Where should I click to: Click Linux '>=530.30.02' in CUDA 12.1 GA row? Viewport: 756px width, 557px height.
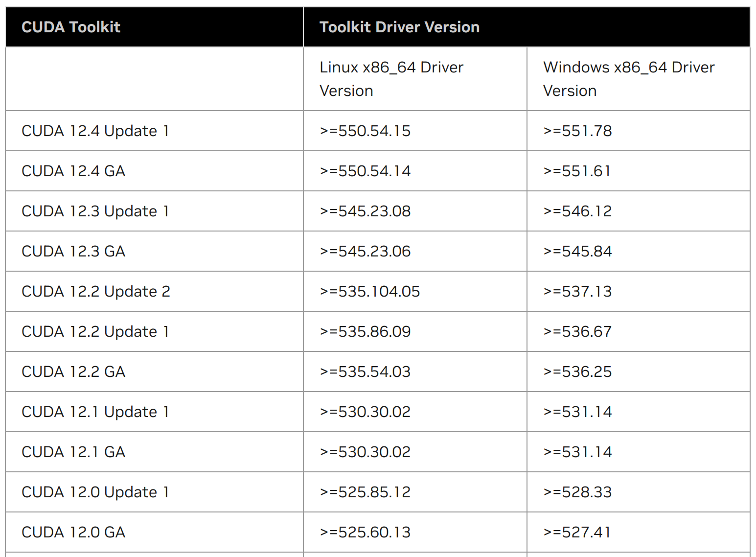[x=365, y=452]
